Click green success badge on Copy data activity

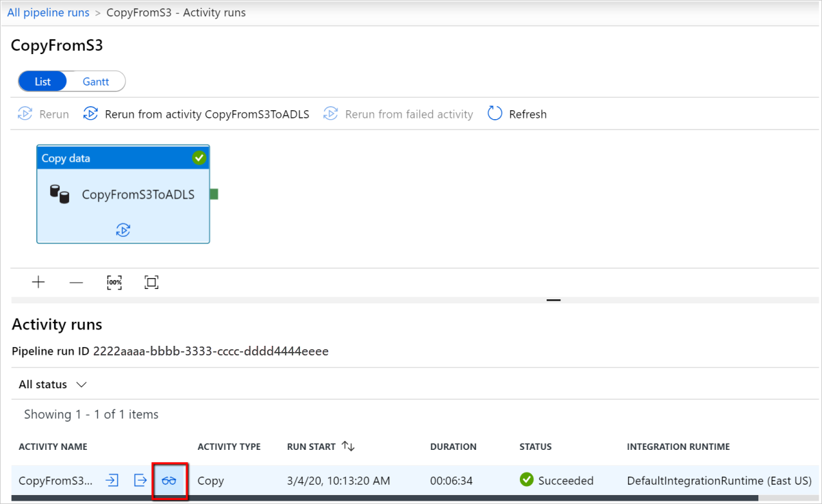[x=199, y=157]
